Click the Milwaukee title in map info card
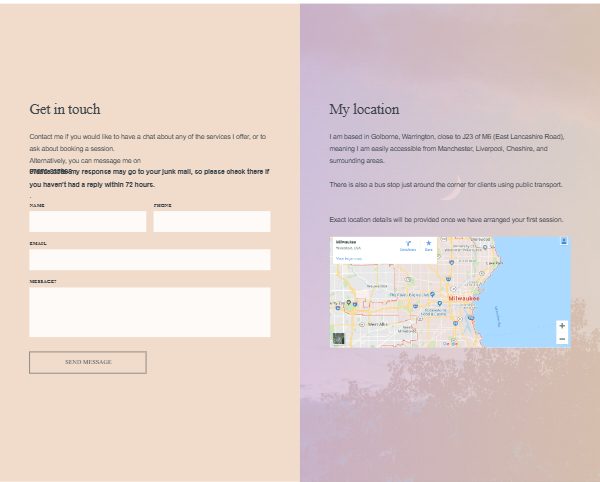Viewport: 600px width, 482px height. pyautogui.click(x=346, y=242)
